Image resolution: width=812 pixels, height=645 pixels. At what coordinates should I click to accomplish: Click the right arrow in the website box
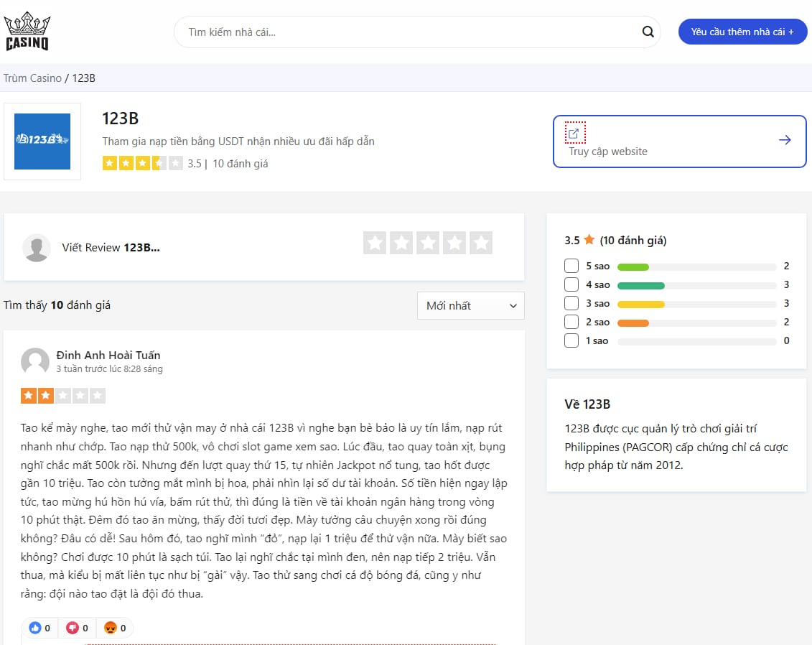(785, 140)
